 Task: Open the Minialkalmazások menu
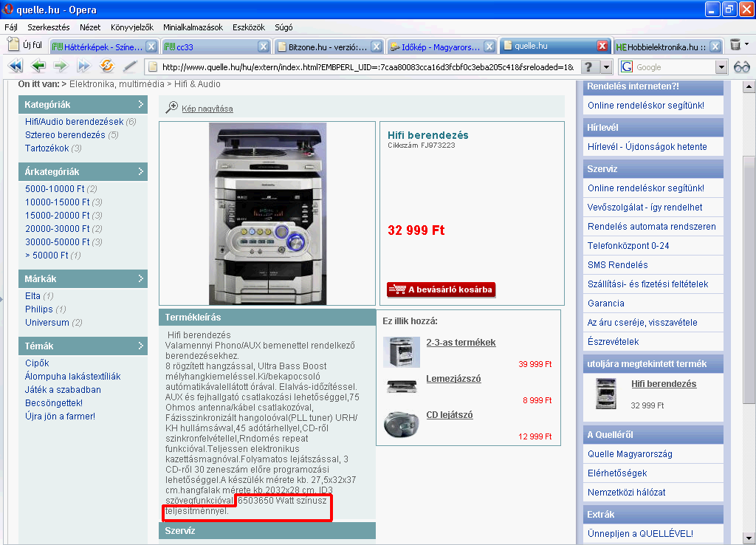click(193, 27)
